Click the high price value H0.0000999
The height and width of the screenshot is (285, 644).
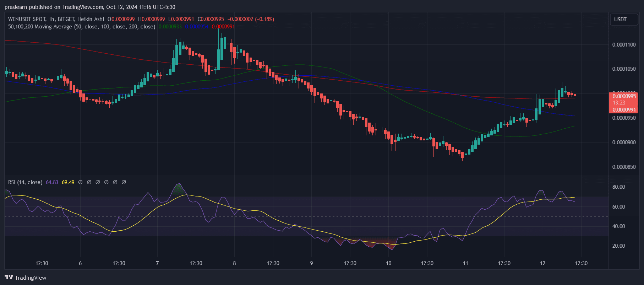(x=151, y=19)
